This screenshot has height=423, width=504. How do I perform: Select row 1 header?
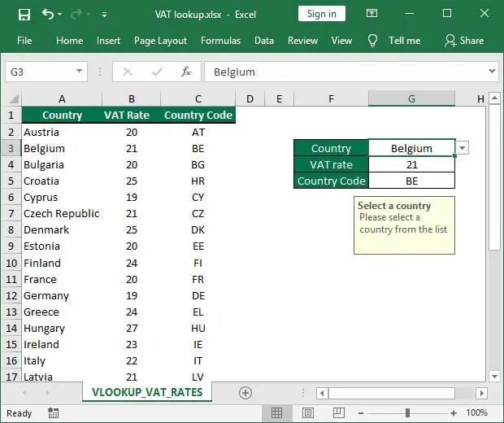(x=11, y=115)
